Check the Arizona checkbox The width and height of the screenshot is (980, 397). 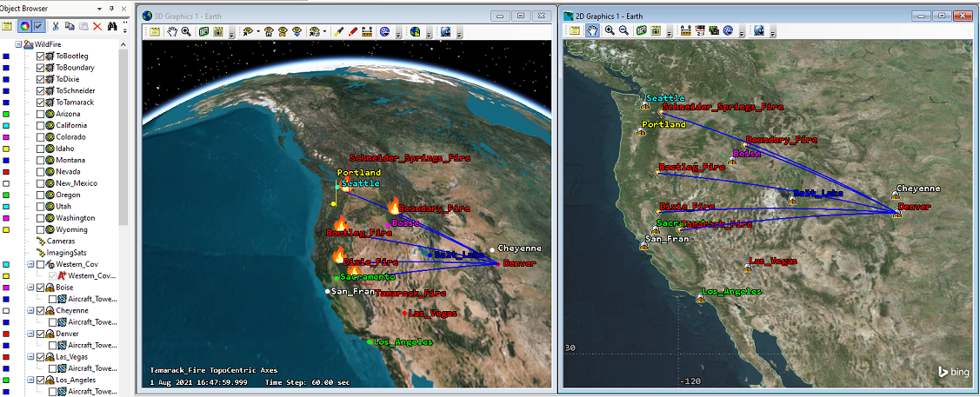coord(41,114)
